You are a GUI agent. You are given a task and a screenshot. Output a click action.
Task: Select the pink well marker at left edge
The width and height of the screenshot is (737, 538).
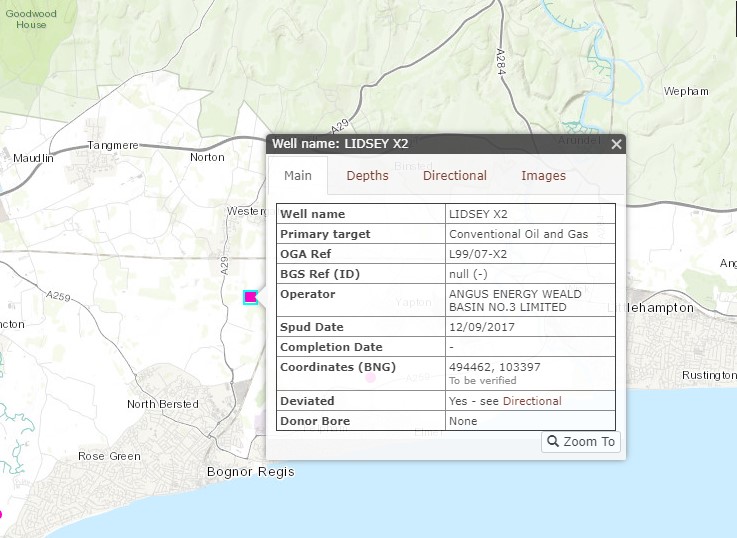click(x=1, y=515)
